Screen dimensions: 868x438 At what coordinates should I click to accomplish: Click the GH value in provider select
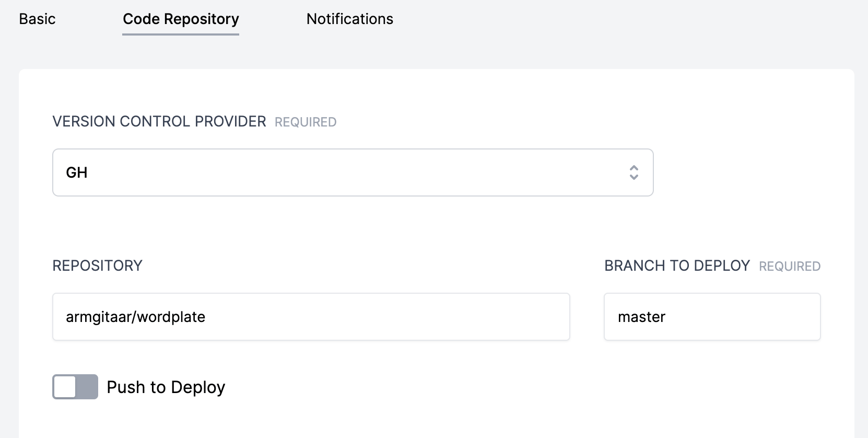tap(77, 172)
